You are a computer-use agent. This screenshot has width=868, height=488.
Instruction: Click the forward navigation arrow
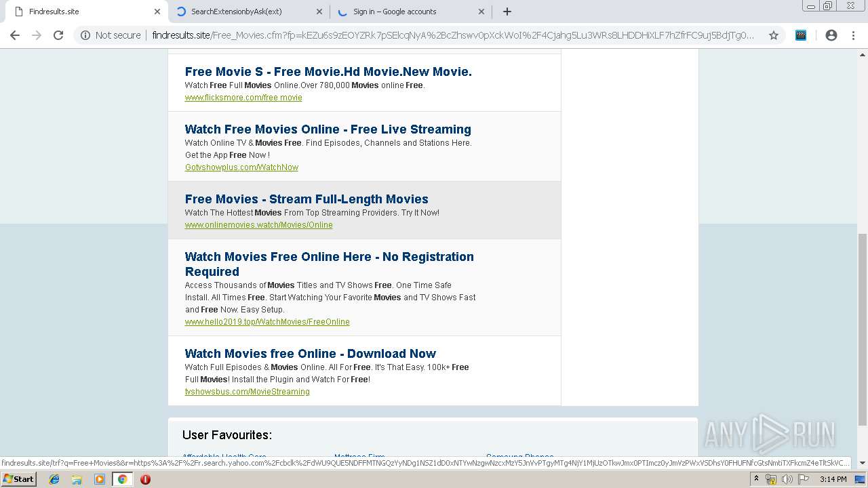37,35
